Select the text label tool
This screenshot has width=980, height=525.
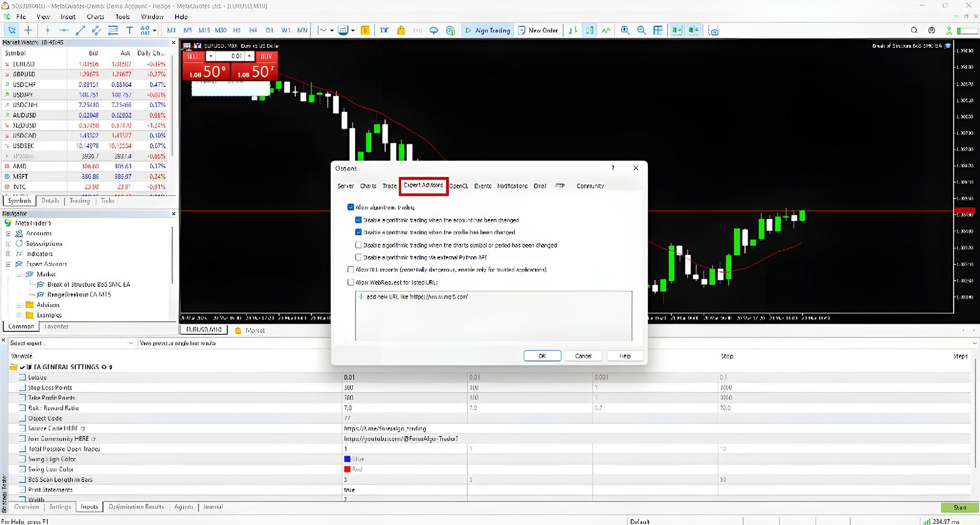(x=129, y=30)
